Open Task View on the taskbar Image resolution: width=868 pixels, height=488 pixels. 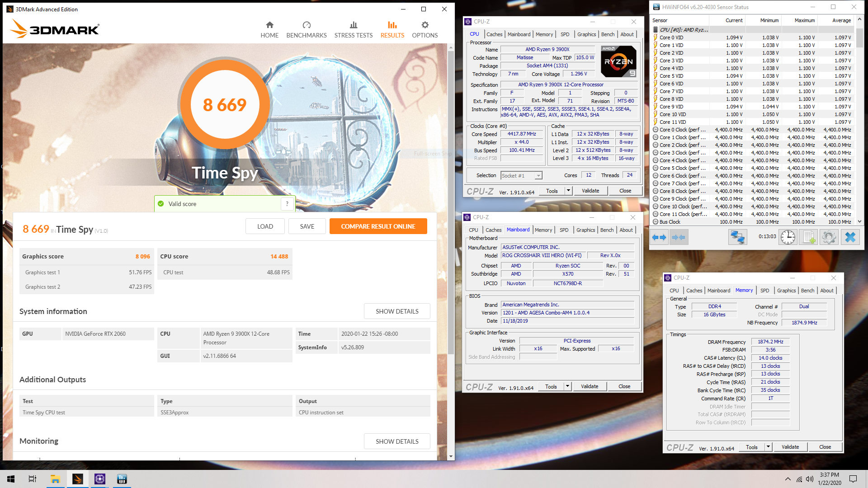tap(33, 479)
